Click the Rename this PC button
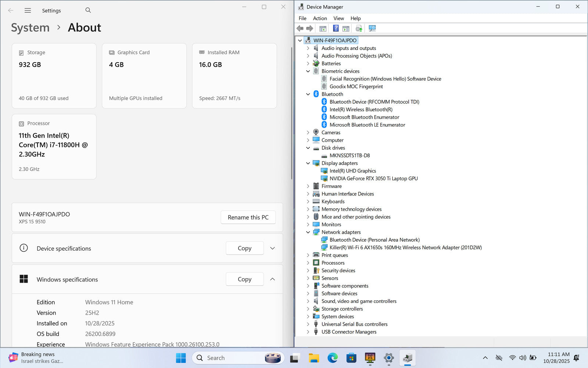The height and width of the screenshot is (368, 588). 248,217
